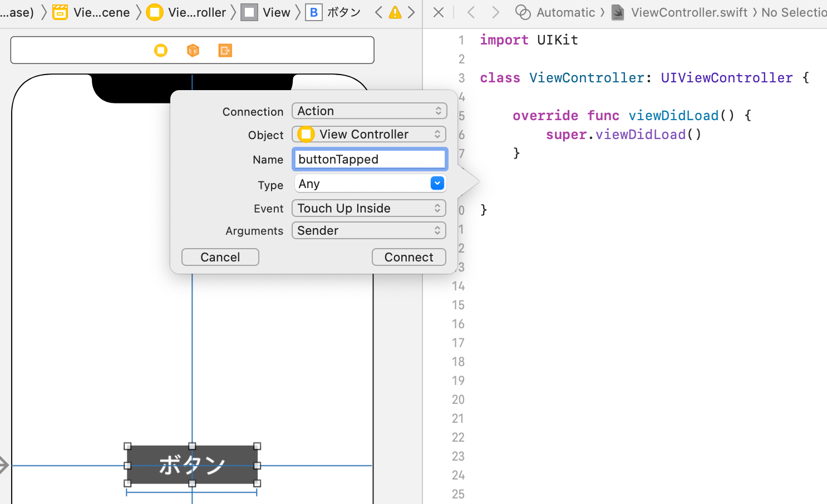827x504 pixels.
Task: Expand the Type combo box arrow
Action: (437, 183)
